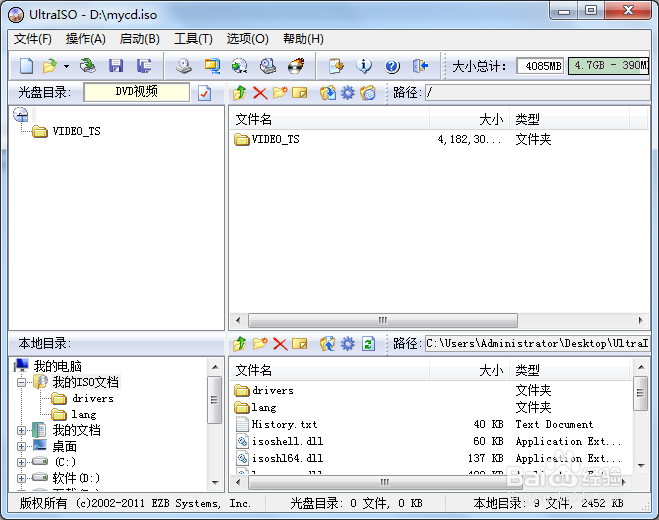This screenshot has height=520, width=659.
Task: Make a CD/DVD image from the drive
Action: point(184,66)
